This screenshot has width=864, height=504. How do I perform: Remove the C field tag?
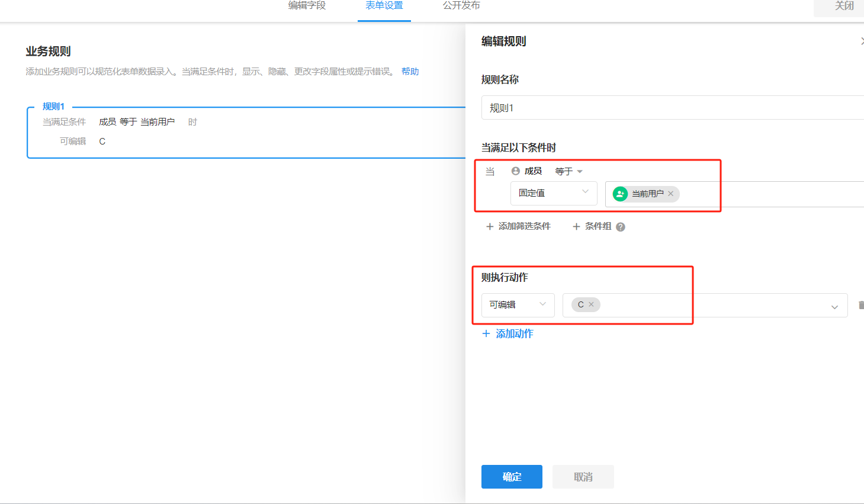tap(591, 304)
